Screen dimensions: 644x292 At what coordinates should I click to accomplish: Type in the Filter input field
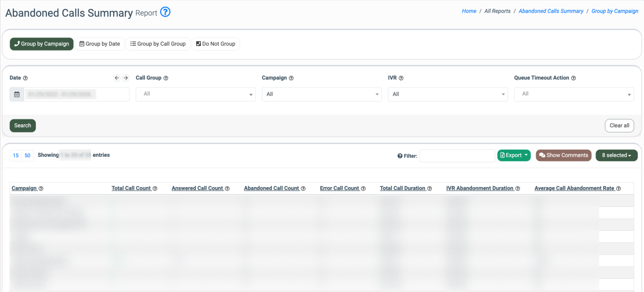point(457,156)
